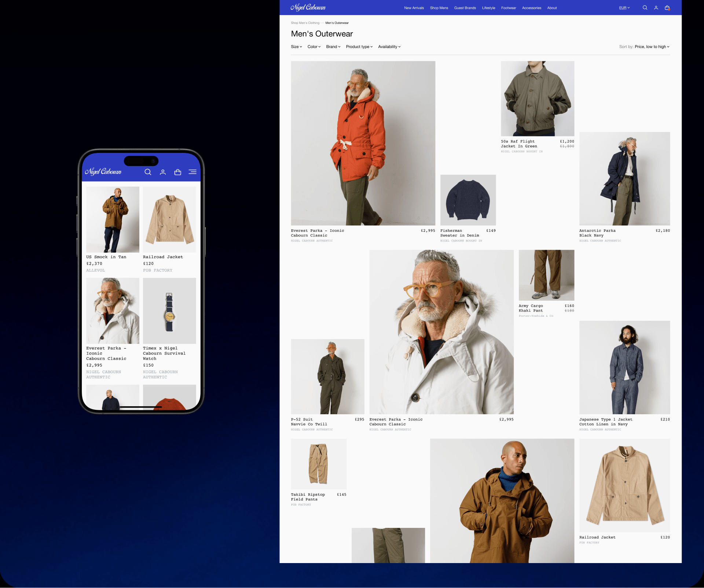Tap the mobile search icon
This screenshot has width=704, height=588.
pos(148,172)
